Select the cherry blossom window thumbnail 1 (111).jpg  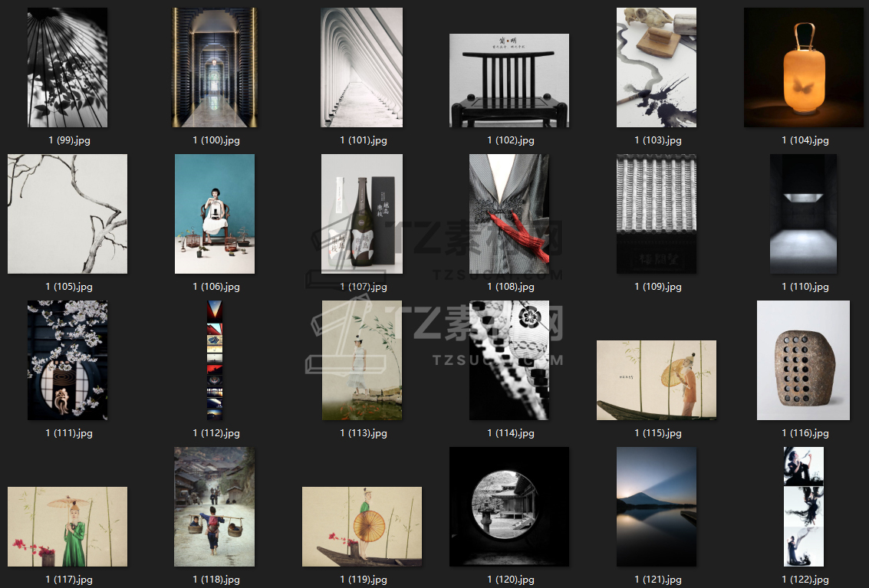click(x=67, y=360)
